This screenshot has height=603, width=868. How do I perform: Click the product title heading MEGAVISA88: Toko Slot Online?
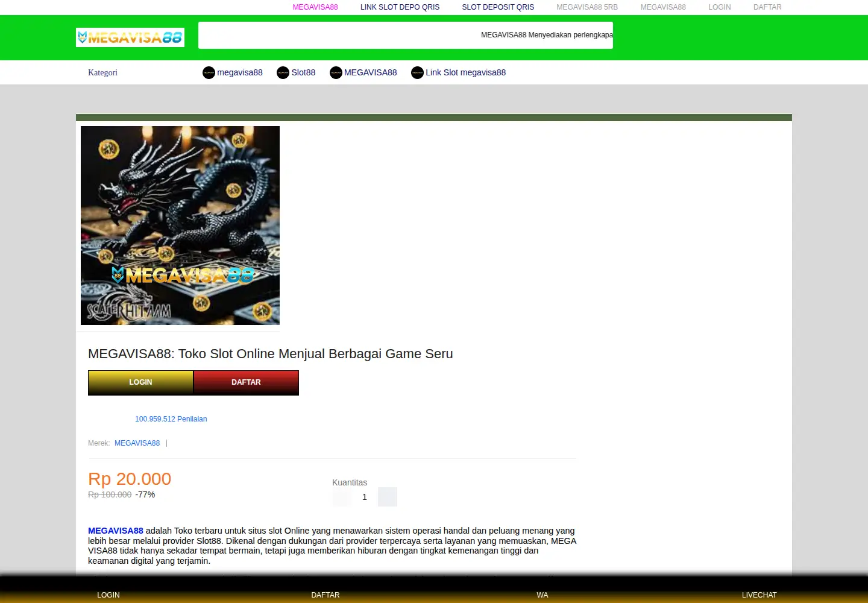271,354
